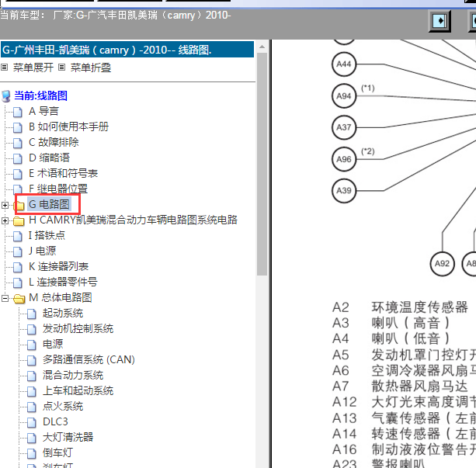Open 上车和起动系统 diagram

[x=78, y=390]
